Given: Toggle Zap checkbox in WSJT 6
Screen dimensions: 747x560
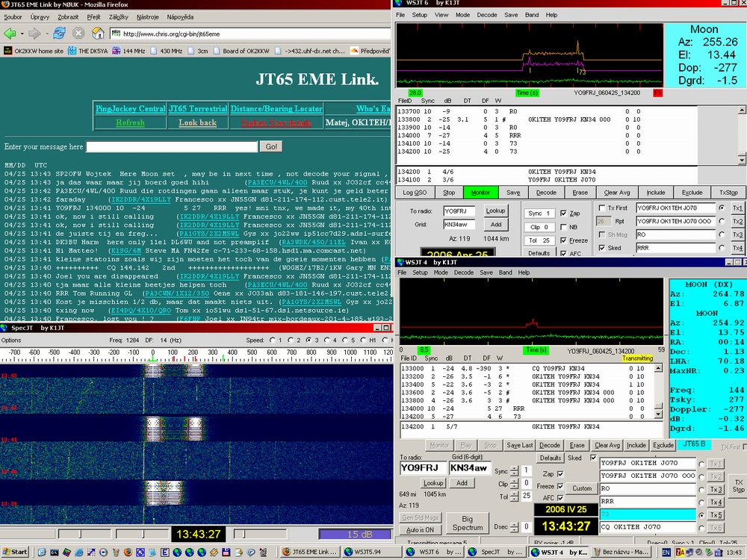Looking at the screenshot, I should [x=563, y=214].
